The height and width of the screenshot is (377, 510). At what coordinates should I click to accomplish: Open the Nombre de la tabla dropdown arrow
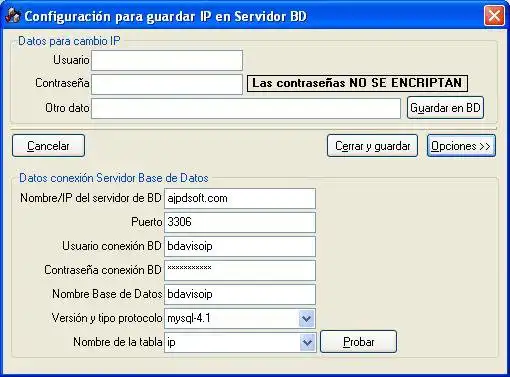tap(307, 342)
